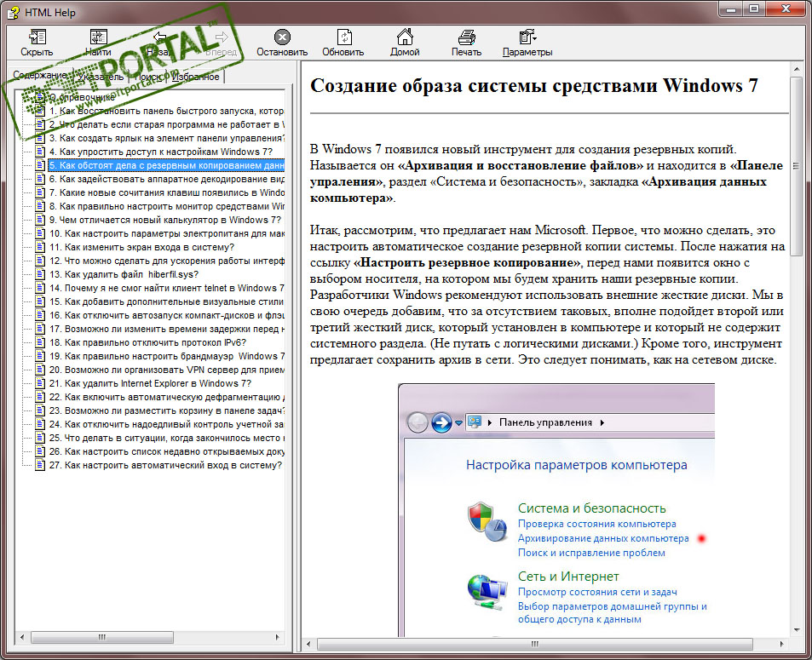Click contents pane scroll left arrow
This screenshot has width=812, height=660.
pyautogui.click(x=22, y=637)
